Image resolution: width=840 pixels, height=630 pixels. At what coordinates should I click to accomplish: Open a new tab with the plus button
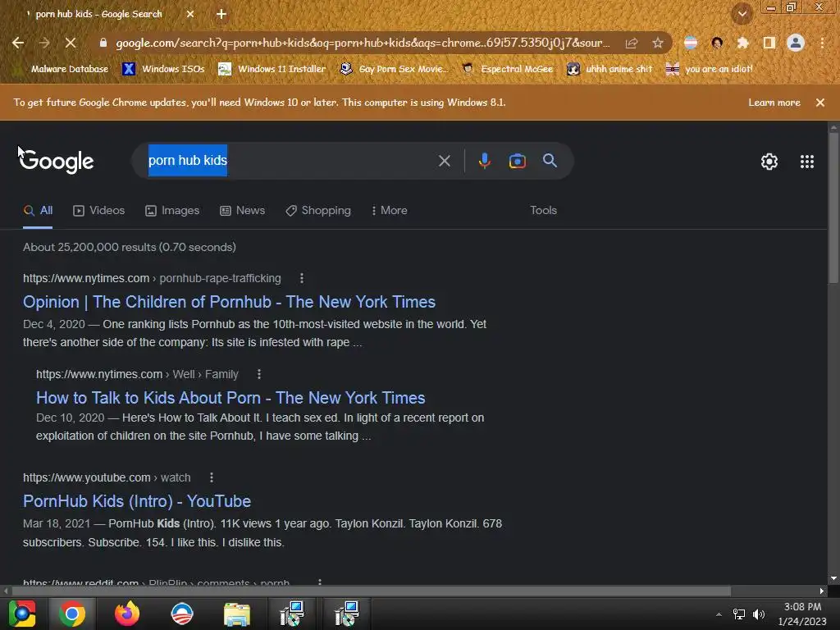click(x=221, y=14)
